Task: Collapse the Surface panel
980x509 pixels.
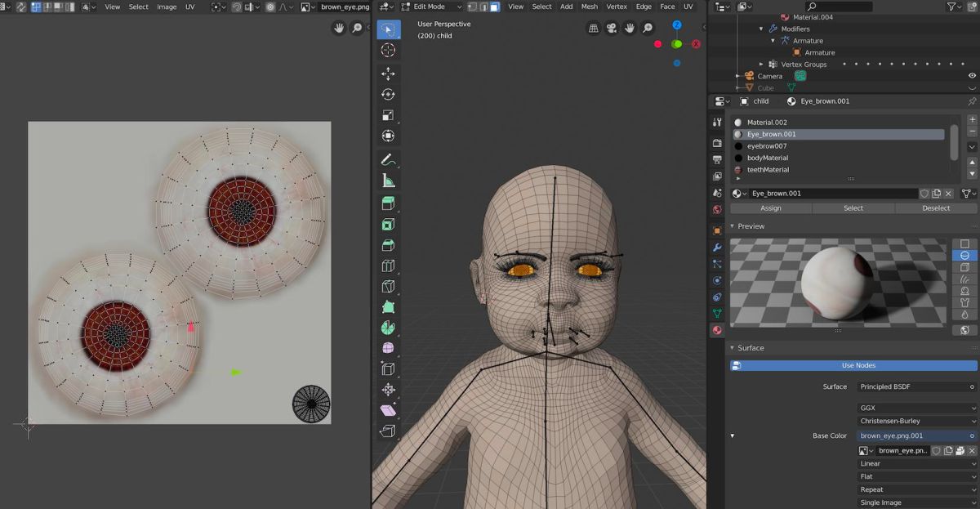Action: click(x=733, y=348)
